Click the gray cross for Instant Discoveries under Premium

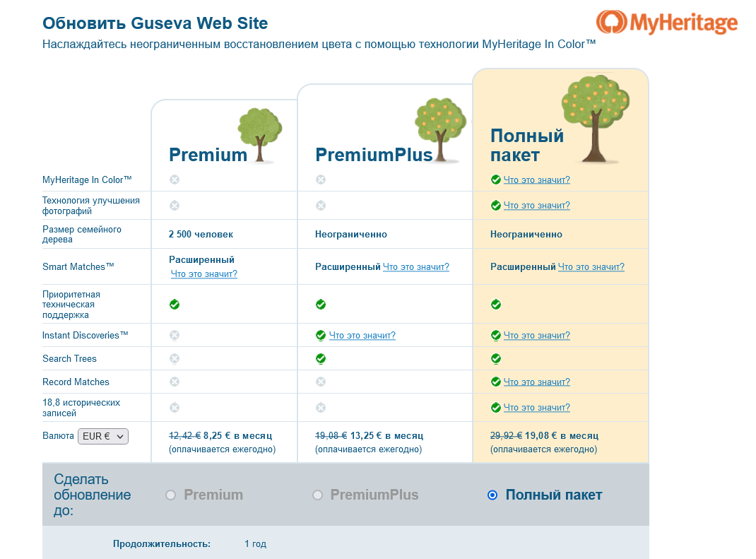pyautogui.click(x=173, y=335)
